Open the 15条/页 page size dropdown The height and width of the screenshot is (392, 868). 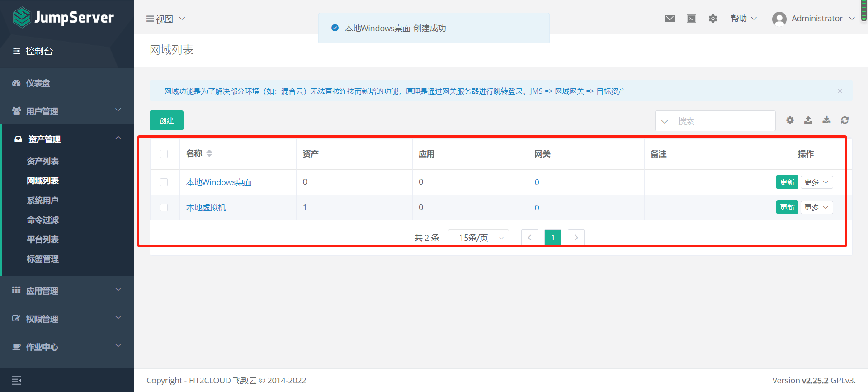[x=479, y=238]
